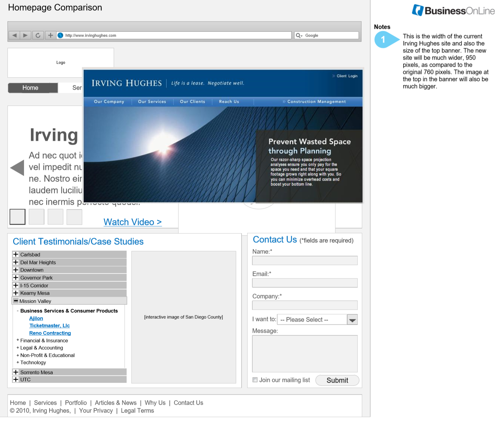The width and height of the screenshot is (504, 422).
Task: Expand Financial & Insurance category
Action: point(42,341)
